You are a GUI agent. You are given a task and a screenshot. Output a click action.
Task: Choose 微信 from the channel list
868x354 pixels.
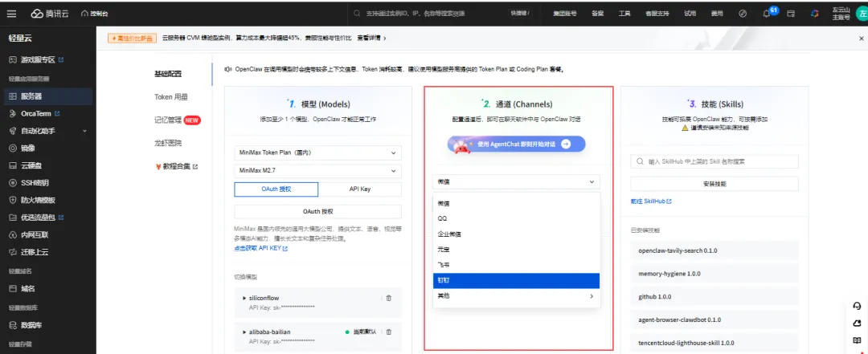(516, 204)
